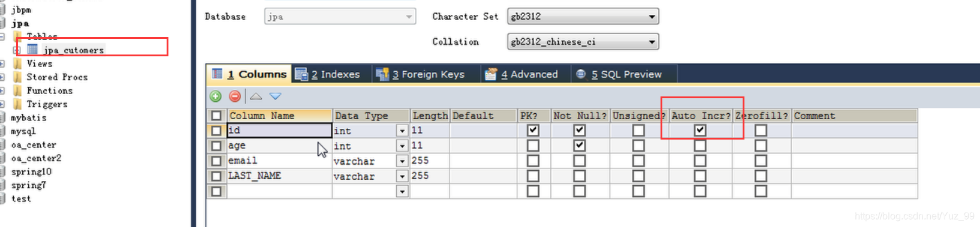
Task: Select the oa_center database
Action: [x=34, y=145]
